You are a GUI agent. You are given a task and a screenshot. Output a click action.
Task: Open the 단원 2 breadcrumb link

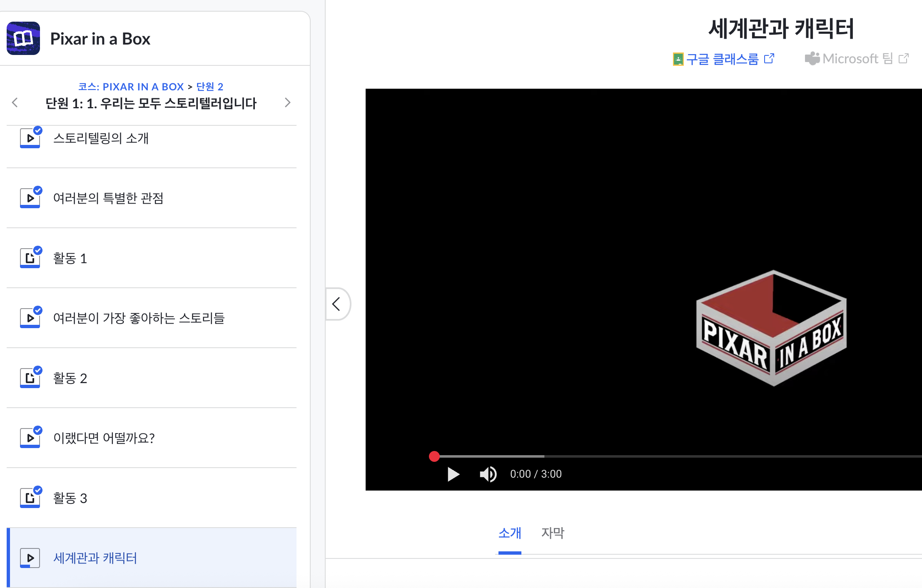coord(209,87)
